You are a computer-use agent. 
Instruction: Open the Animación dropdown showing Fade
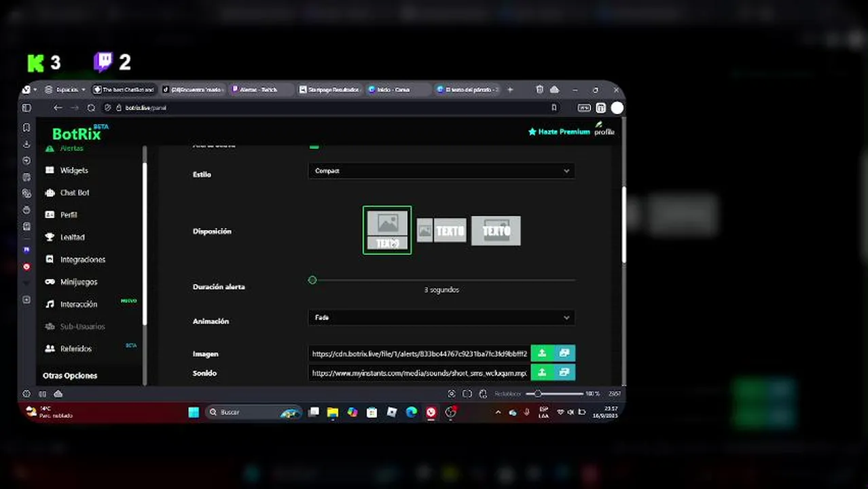(x=441, y=317)
